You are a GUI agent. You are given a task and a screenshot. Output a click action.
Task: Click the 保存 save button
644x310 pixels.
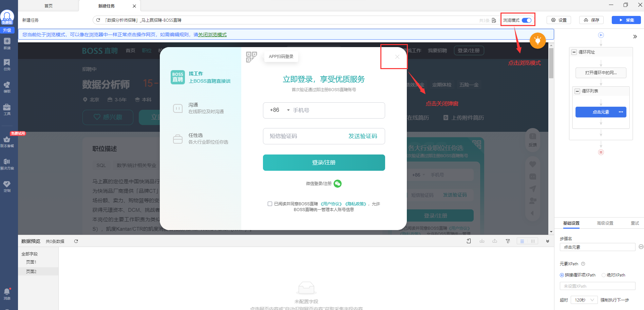[x=591, y=20]
